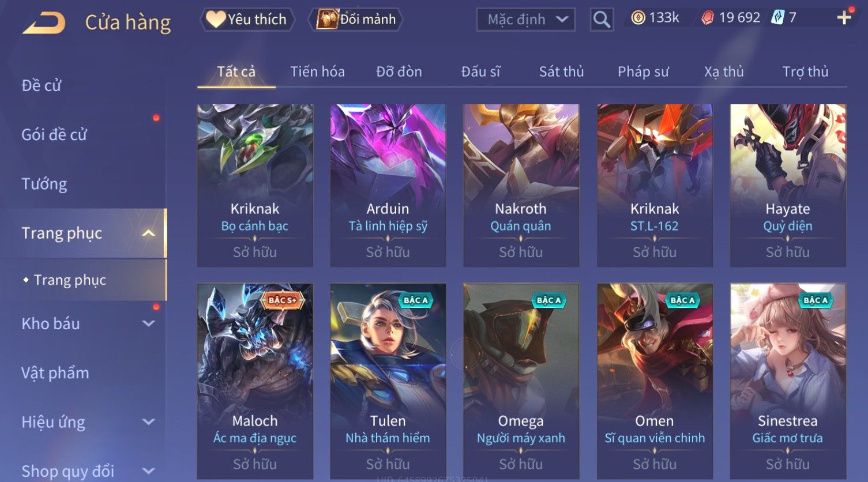Screen dimensions: 868x482
Task: Expand the Hiệu ứng sidebar menu
Action: 148,422
